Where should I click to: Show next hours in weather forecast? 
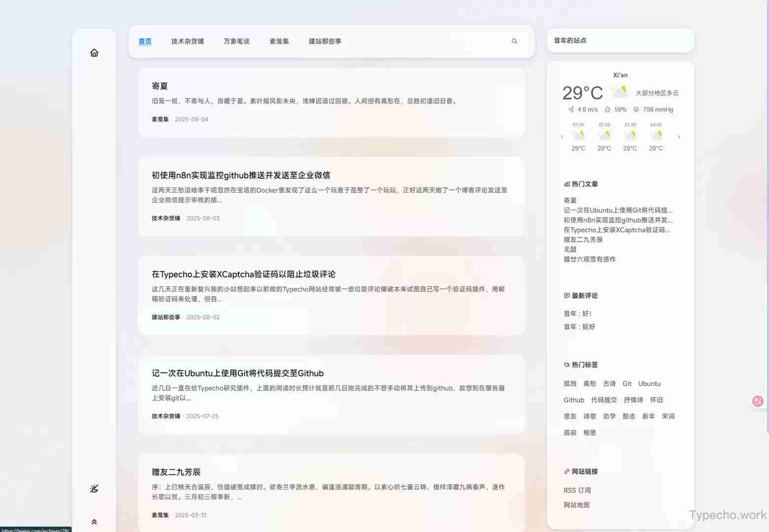pos(679,137)
